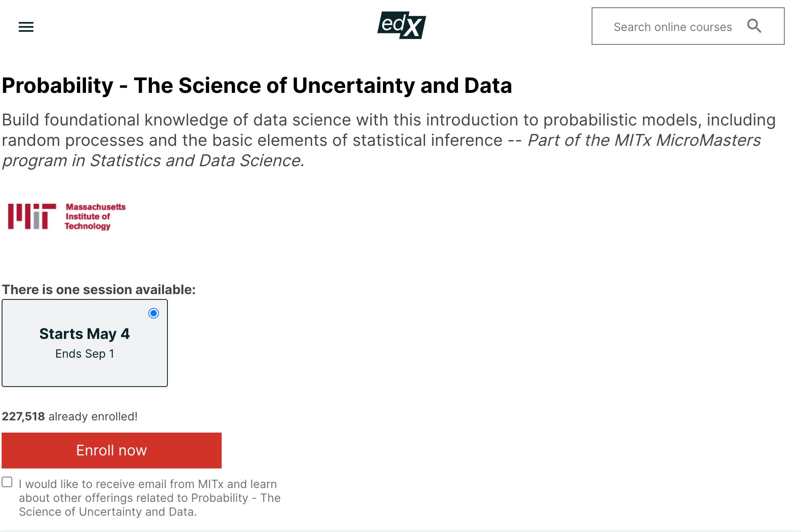Click the "Starts May 4" session label
Image resolution: width=801 pixels, height=532 pixels.
click(84, 334)
